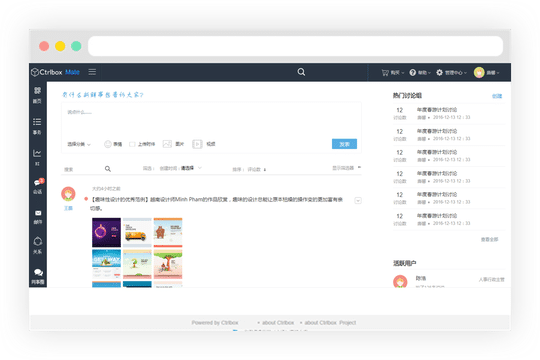Click the blue prompt heading above composer
The image size is (540, 360).
[103, 94]
